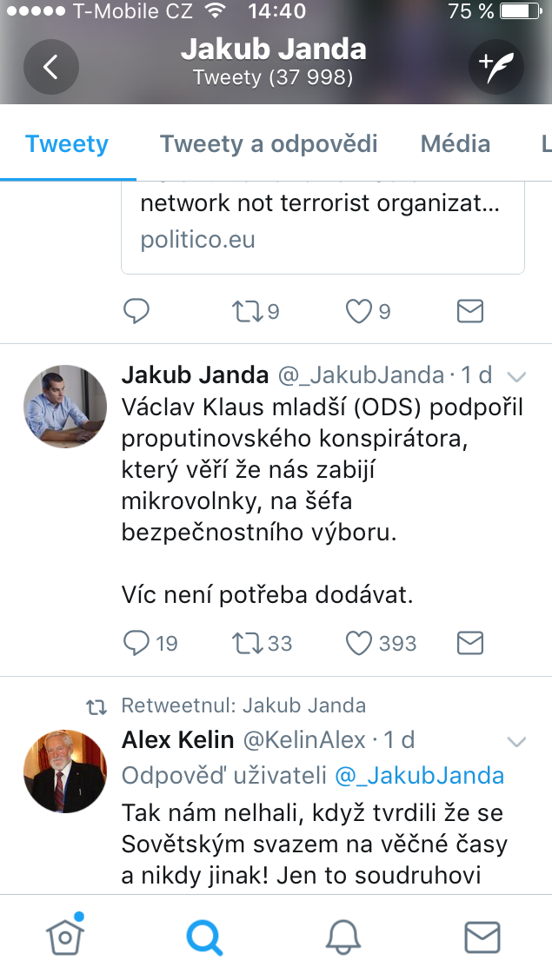The width and height of the screenshot is (552, 980).
Task: Open direct messages in bottom bar
Action: click(482, 937)
